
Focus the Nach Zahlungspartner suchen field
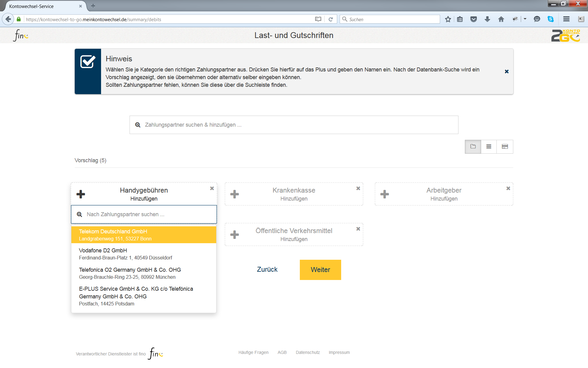(144, 214)
